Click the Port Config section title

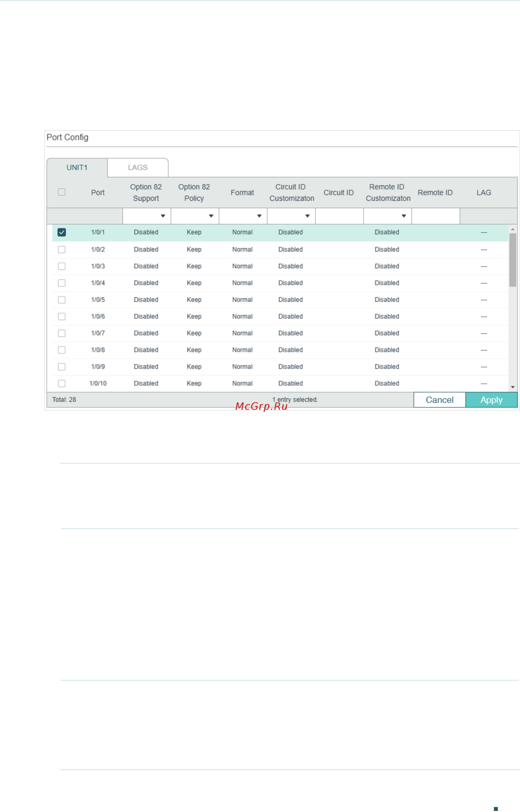[x=67, y=137]
